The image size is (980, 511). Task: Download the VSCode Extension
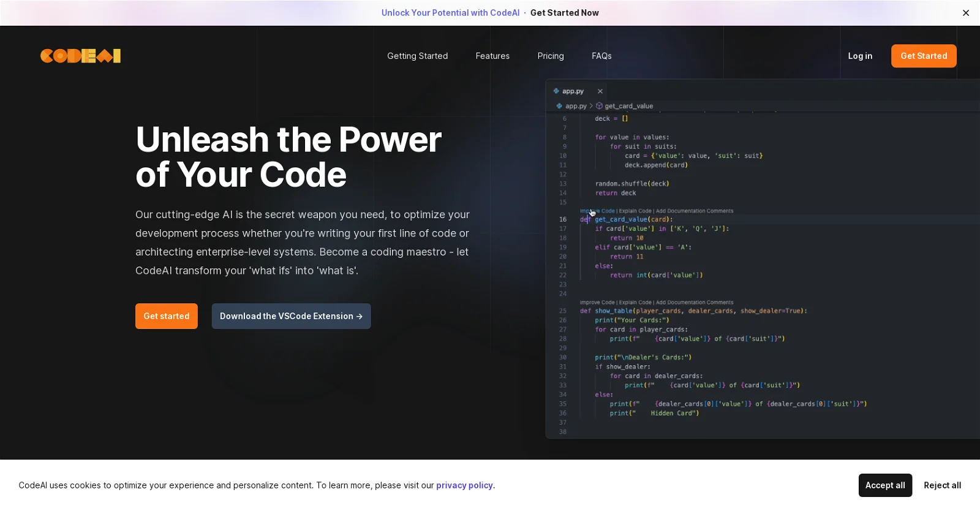(291, 316)
